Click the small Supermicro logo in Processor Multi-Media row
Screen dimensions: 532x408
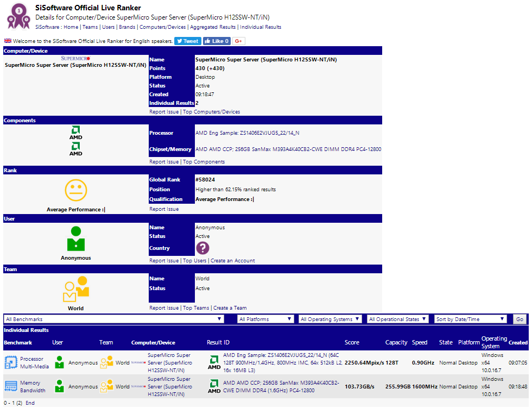pyautogui.click(x=138, y=362)
